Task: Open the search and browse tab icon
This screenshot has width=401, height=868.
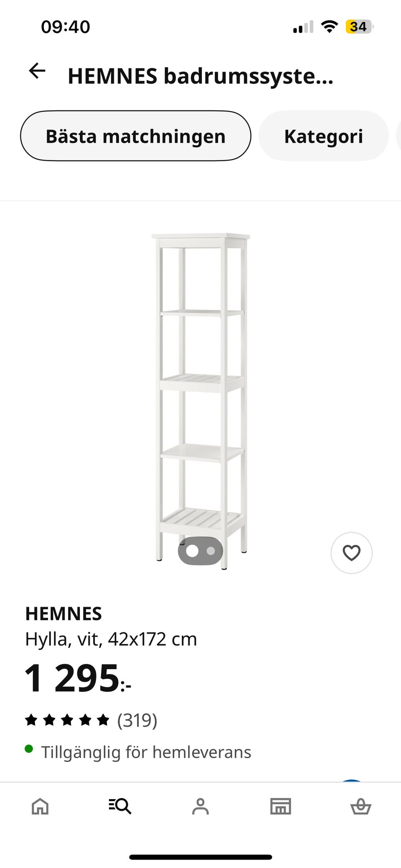Action: 120,806
